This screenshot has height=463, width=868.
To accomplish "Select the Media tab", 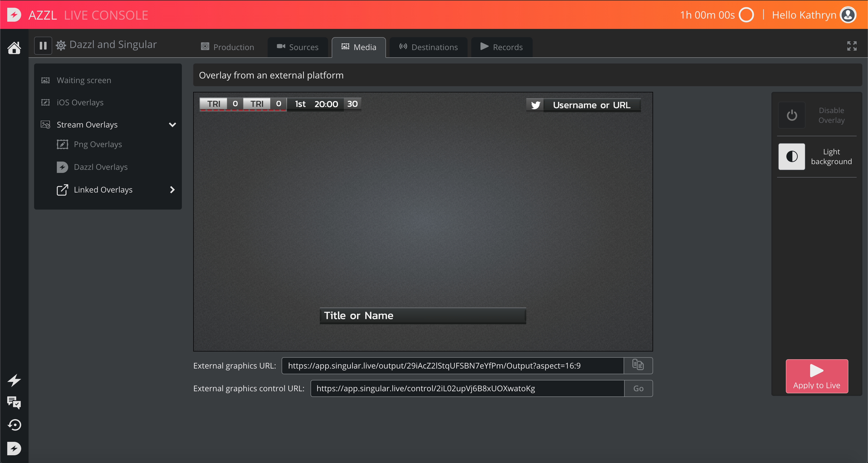I will [x=359, y=47].
